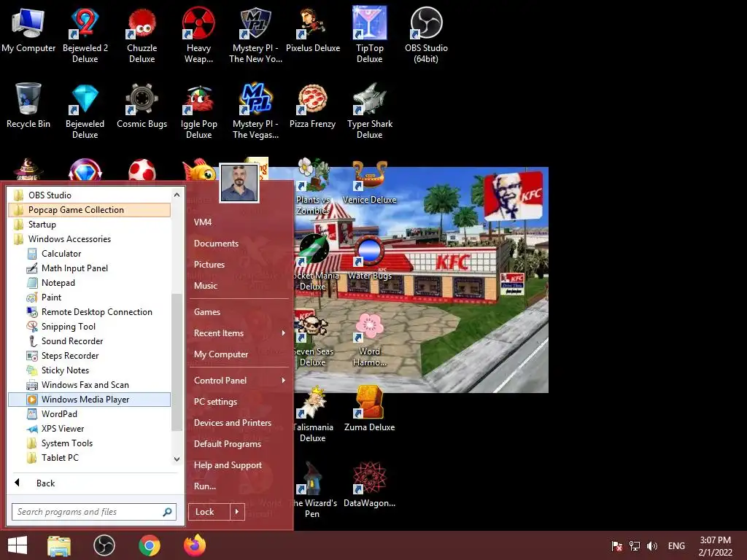This screenshot has width=747, height=560.
Task: Click the Pizza Frenzy desktop icon
Action: (x=312, y=105)
